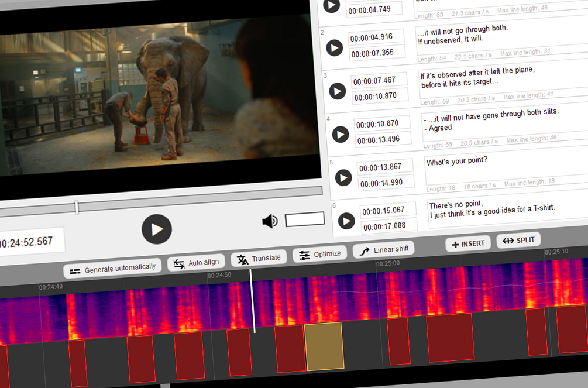Click timeline ruler label 00:24:50

(x=219, y=275)
